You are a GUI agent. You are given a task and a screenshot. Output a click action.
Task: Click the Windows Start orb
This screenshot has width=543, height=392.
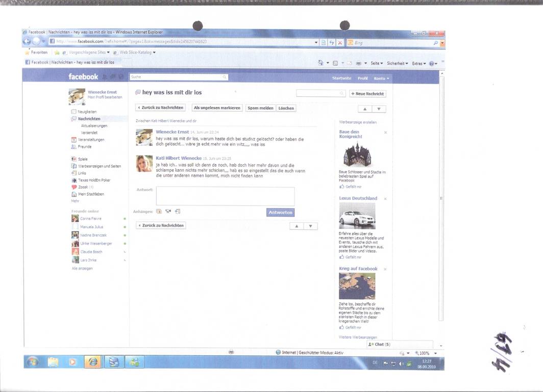[x=33, y=362]
